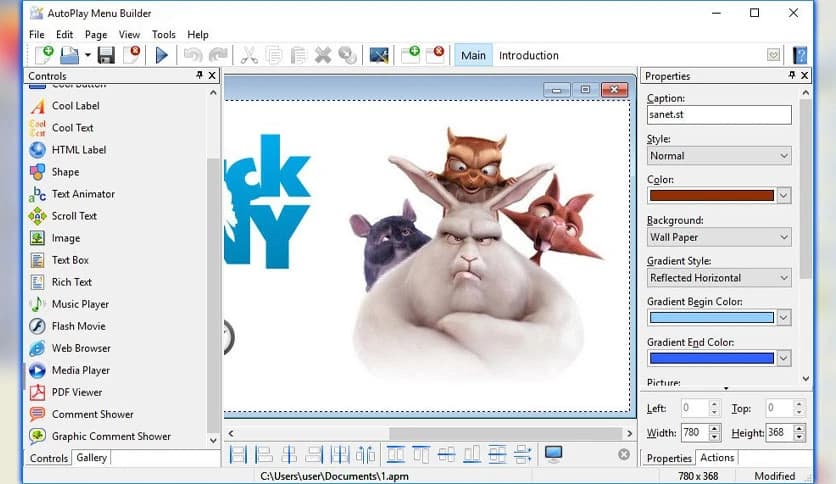
Task: Click the Caption field containing sanet.st
Action: point(719,115)
